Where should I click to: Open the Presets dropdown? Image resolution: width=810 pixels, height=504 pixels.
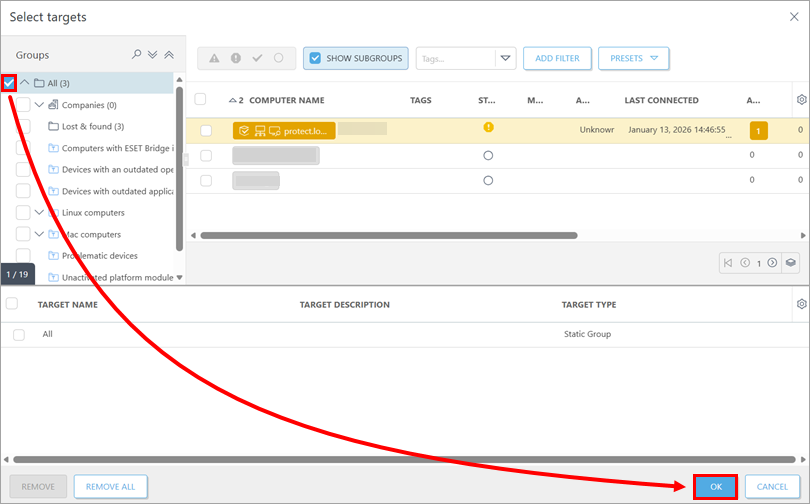click(633, 59)
